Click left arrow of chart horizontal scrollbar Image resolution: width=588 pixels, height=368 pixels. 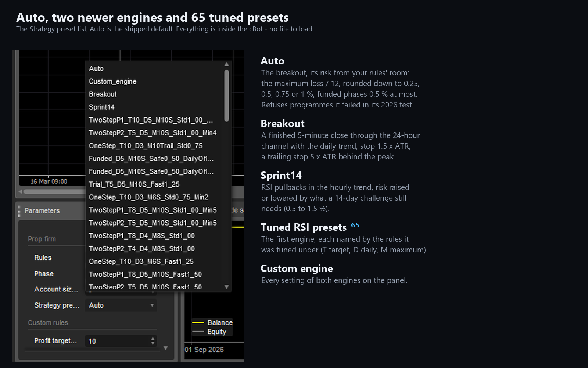coord(21,191)
